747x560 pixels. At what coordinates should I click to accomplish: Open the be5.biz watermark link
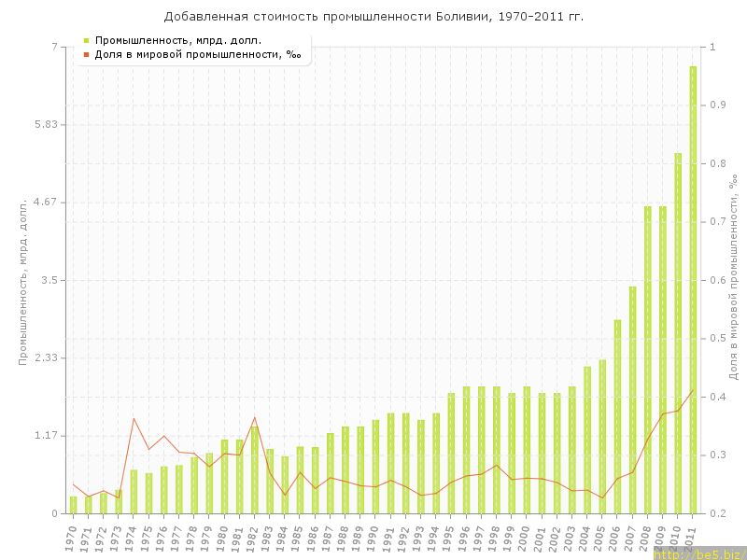[698, 554]
